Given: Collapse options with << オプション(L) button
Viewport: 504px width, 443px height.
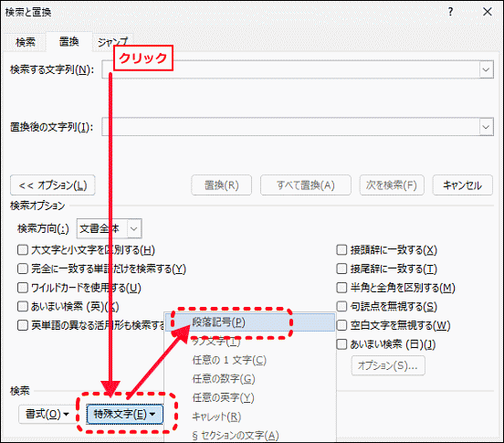Looking at the screenshot, I should pos(53,185).
